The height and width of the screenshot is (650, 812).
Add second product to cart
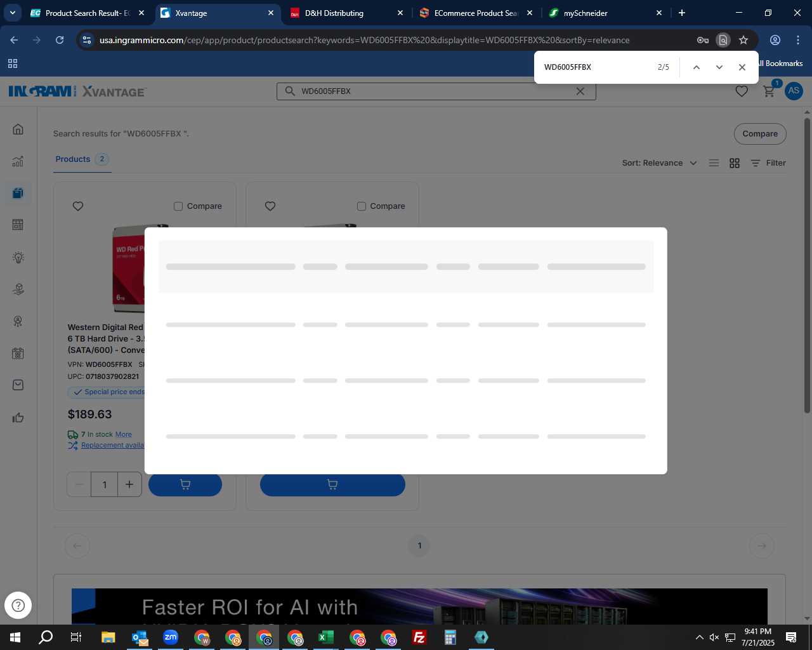(x=332, y=484)
